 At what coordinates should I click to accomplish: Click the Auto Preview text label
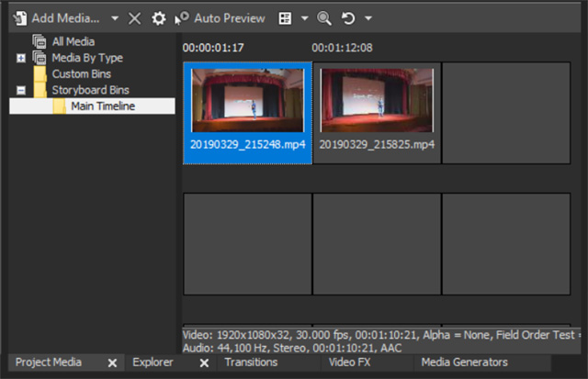(230, 18)
